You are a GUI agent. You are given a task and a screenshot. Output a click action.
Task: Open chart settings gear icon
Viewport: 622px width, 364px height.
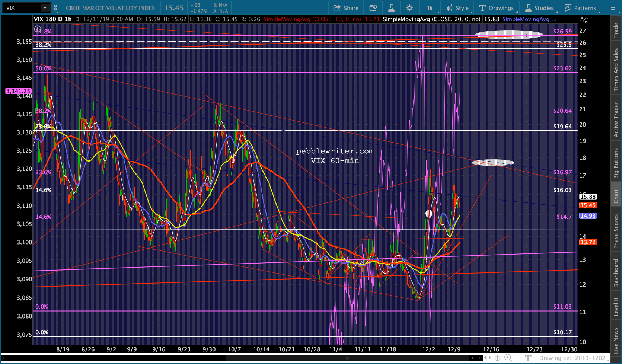coord(409,8)
